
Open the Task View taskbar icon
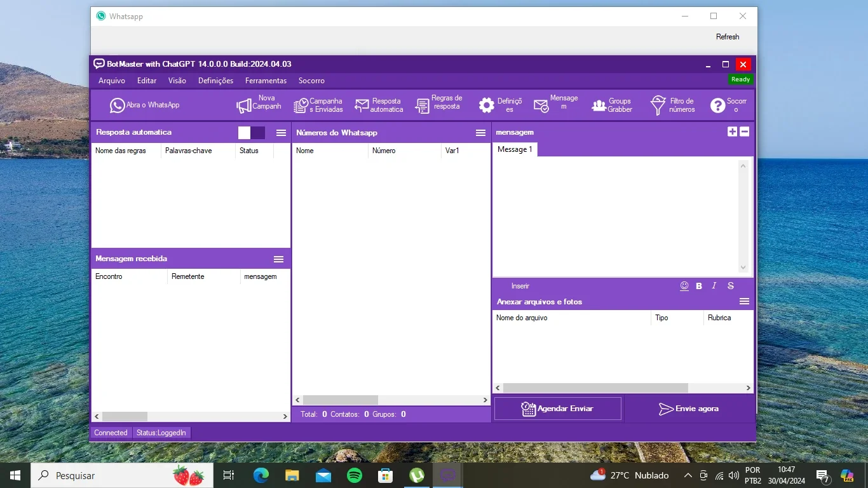coord(229,475)
